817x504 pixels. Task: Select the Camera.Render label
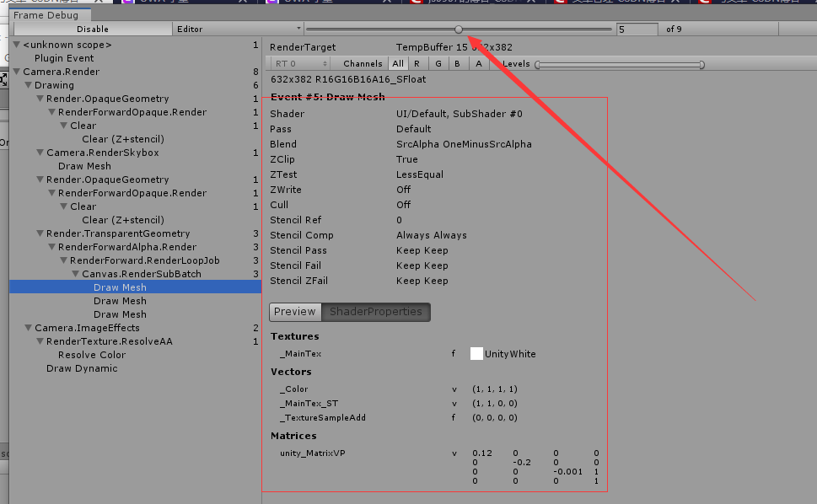point(61,72)
